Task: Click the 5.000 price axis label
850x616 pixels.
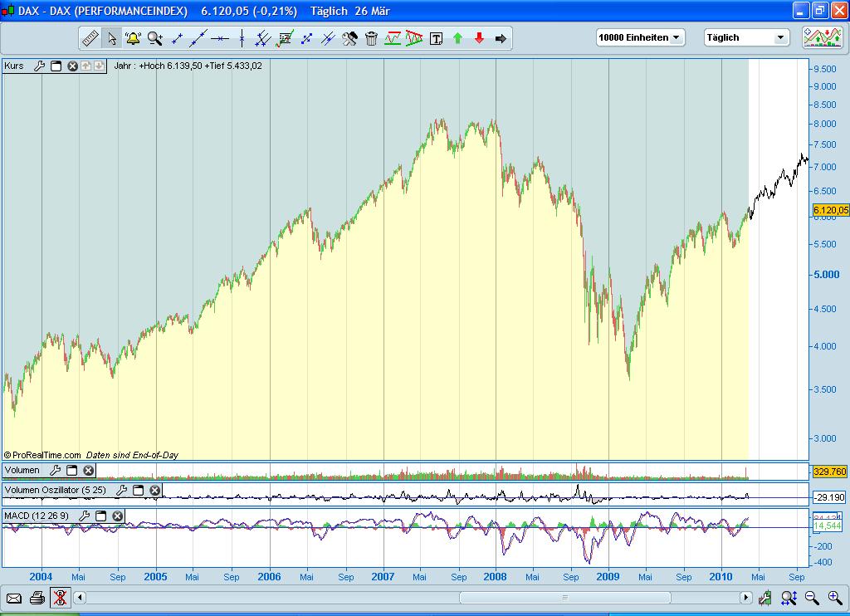Action: (x=827, y=275)
